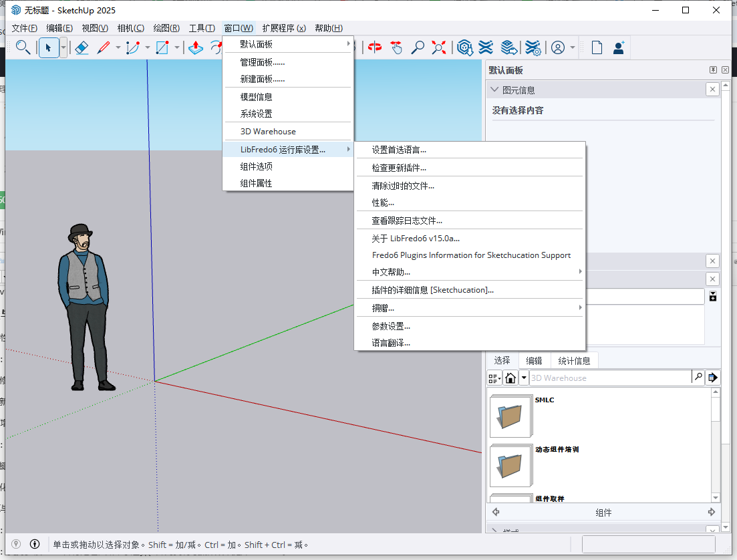Open the account profile dropdown arrow
This screenshot has height=560, width=737.
point(572,47)
